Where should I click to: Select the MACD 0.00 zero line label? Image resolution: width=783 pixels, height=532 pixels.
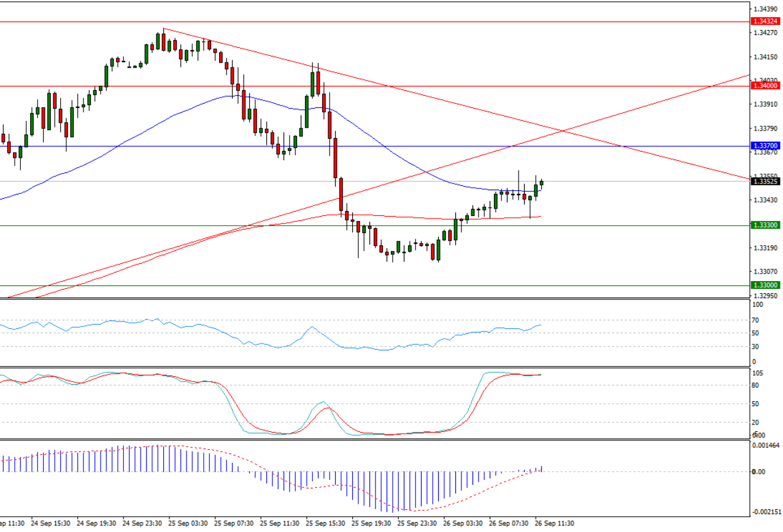(x=758, y=472)
